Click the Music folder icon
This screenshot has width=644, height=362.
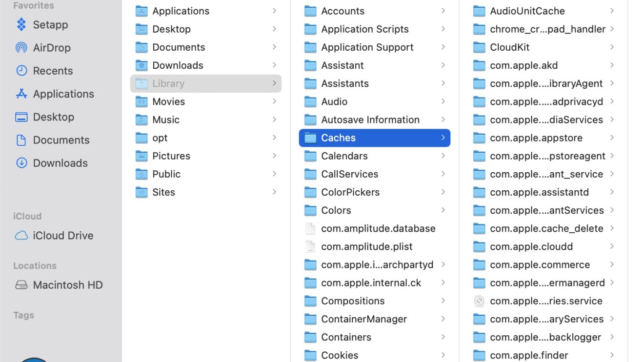141,120
